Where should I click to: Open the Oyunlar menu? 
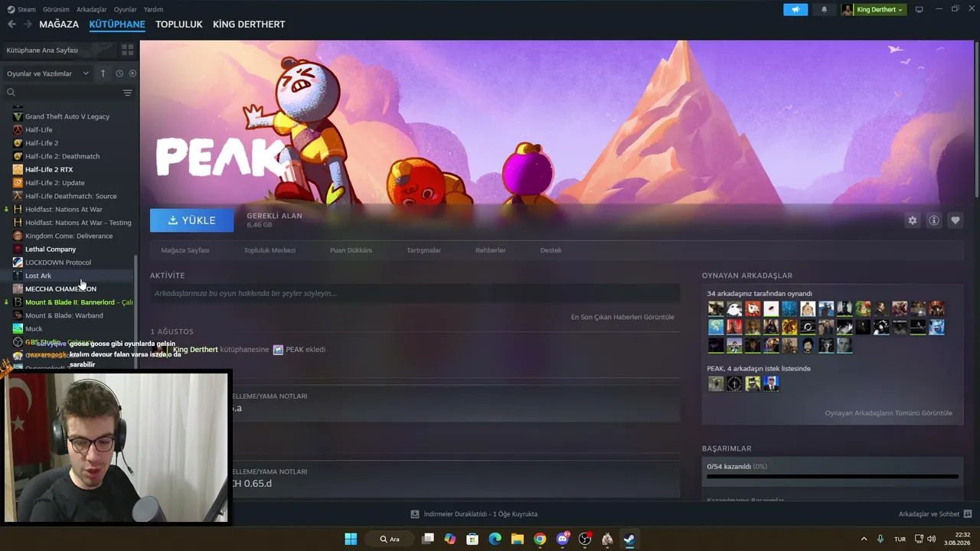coord(125,9)
